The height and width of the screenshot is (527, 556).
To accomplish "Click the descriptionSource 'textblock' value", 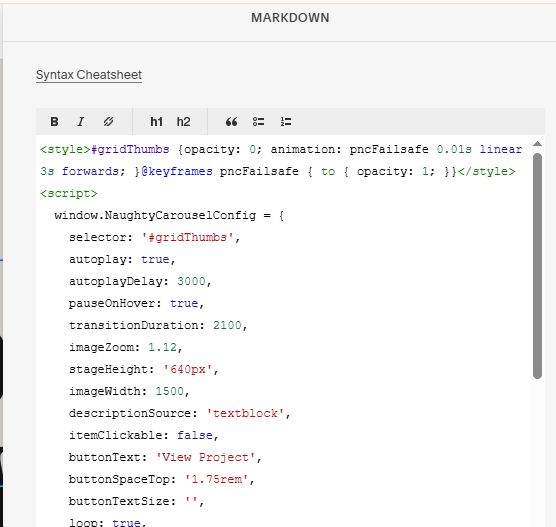I will (245, 413).
